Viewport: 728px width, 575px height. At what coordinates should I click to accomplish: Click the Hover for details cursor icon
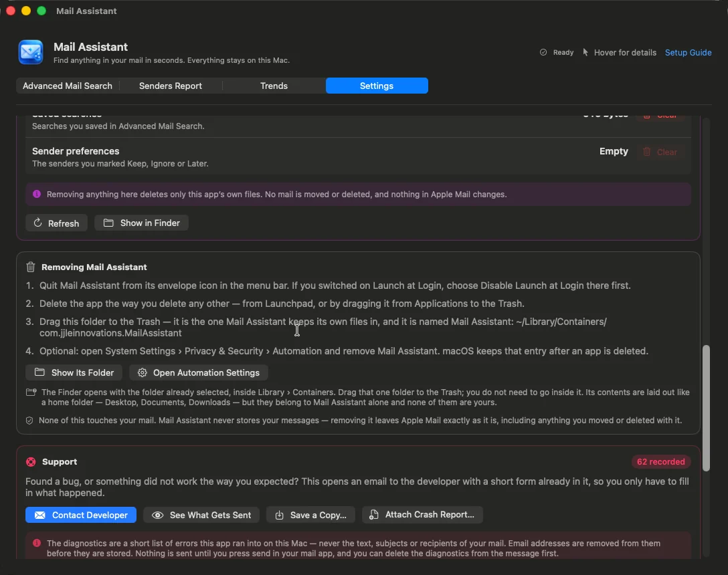coord(585,52)
